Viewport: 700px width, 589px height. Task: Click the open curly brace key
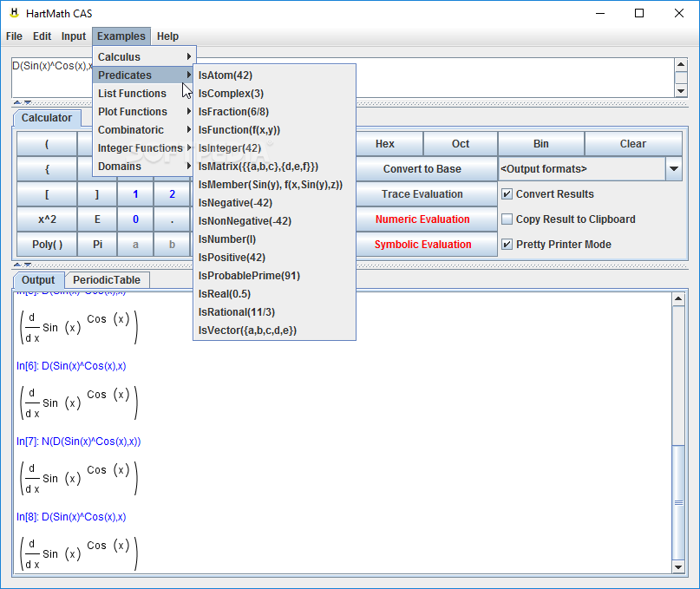(x=47, y=169)
